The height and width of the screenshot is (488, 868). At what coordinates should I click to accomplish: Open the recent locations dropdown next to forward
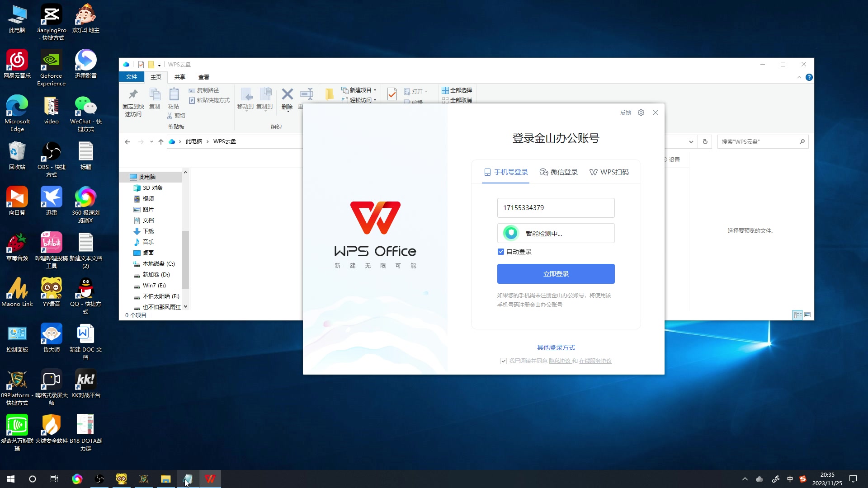(x=151, y=142)
